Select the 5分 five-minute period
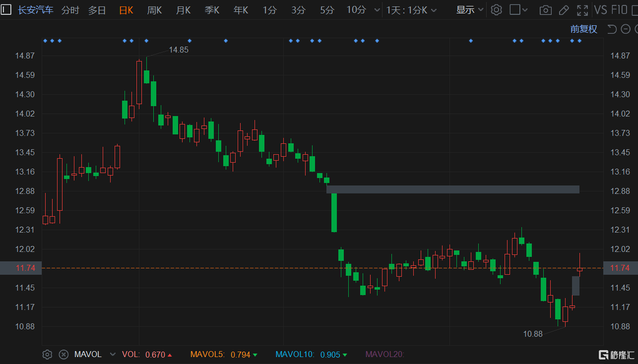The width and height of the screenshot is (638, 364). click(327, 10)
